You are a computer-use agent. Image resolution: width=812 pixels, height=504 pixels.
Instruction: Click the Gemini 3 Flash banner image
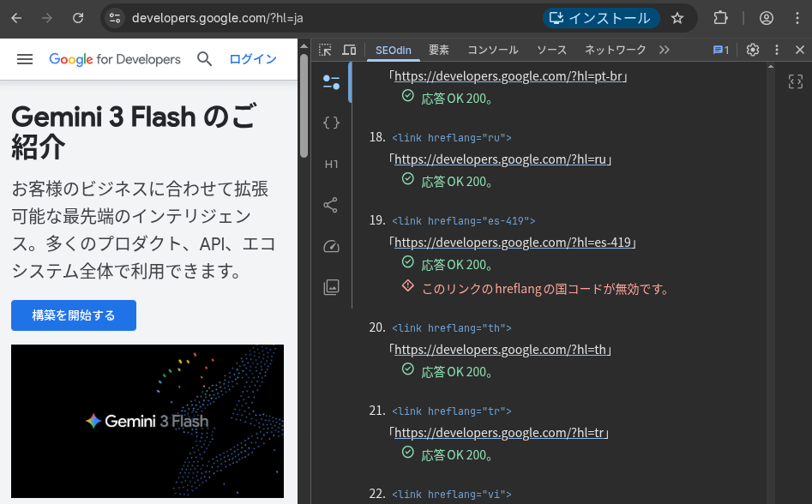(147, 421)
